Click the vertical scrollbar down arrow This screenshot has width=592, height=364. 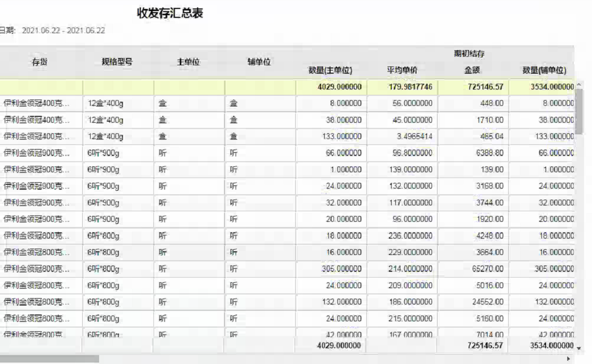point(579,349)
